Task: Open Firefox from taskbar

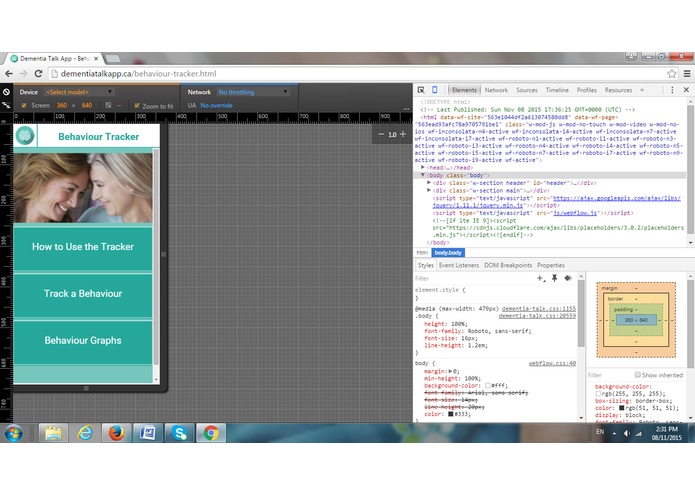Action: pos(117,433)
